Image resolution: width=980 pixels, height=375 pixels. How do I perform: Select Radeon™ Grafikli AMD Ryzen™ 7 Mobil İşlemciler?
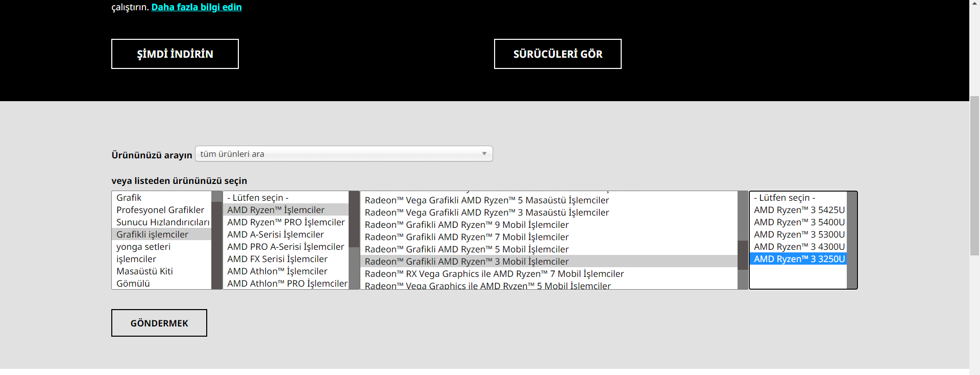pyautogui.click(x=549, y=237)
